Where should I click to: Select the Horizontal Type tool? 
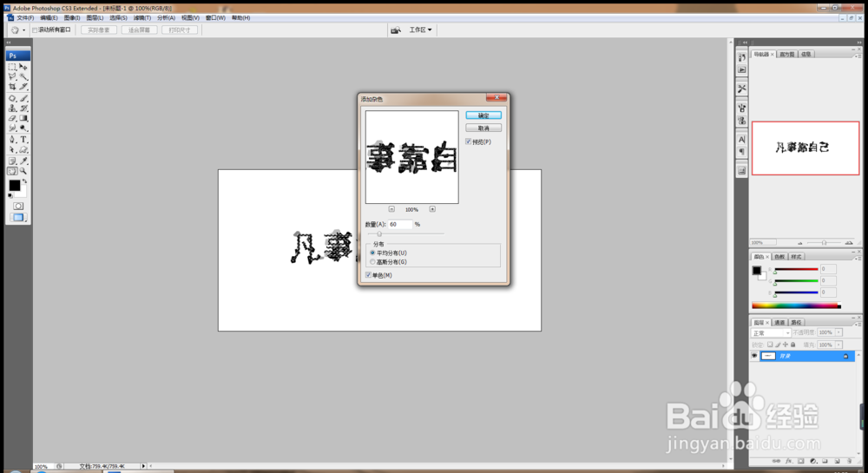pyautogui.click(x=23, y=140)
